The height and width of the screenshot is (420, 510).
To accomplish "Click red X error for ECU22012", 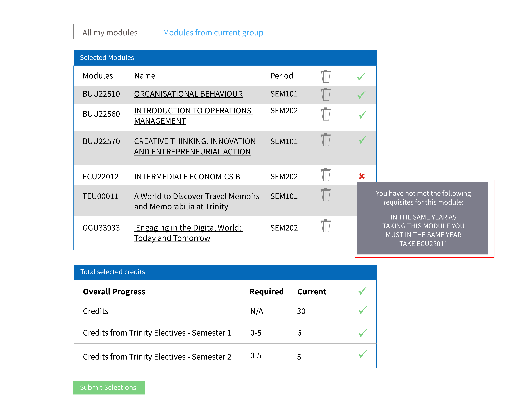I will [362, 176].
